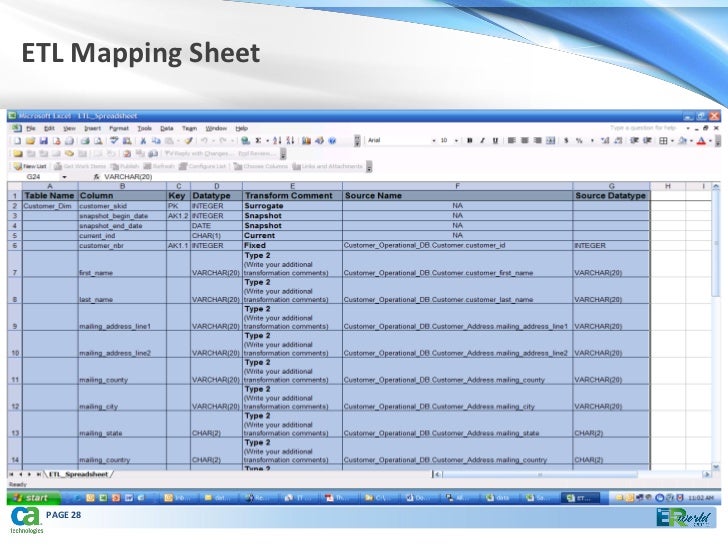Toggle Bold formatting
Screen dimensions: 728x546
tap(469, 140)
